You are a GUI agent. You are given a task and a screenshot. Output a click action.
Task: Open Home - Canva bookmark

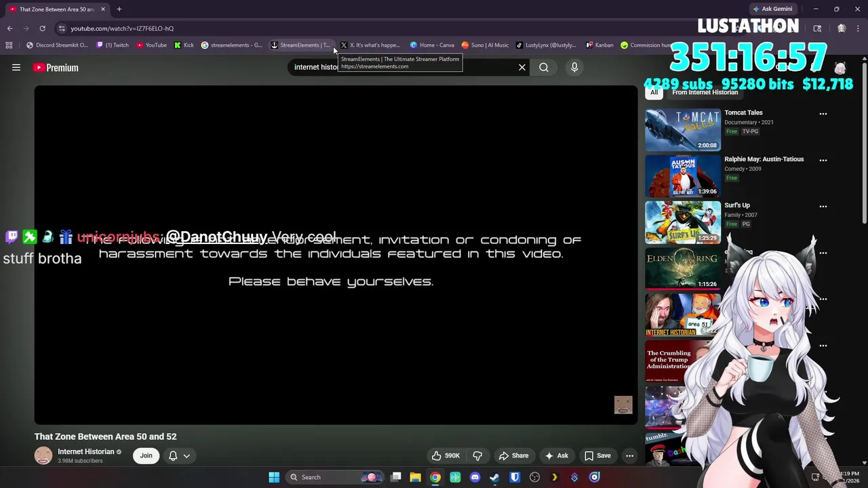pos(432,45)
